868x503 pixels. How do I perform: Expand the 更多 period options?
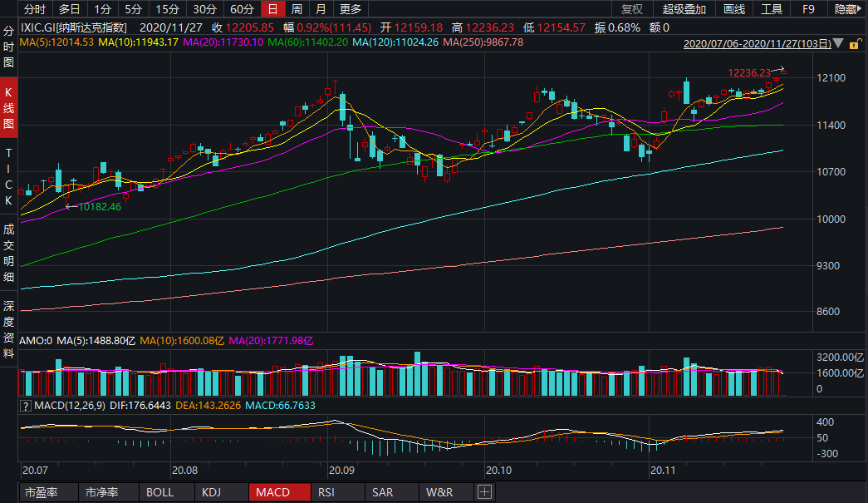pos(351,9)
